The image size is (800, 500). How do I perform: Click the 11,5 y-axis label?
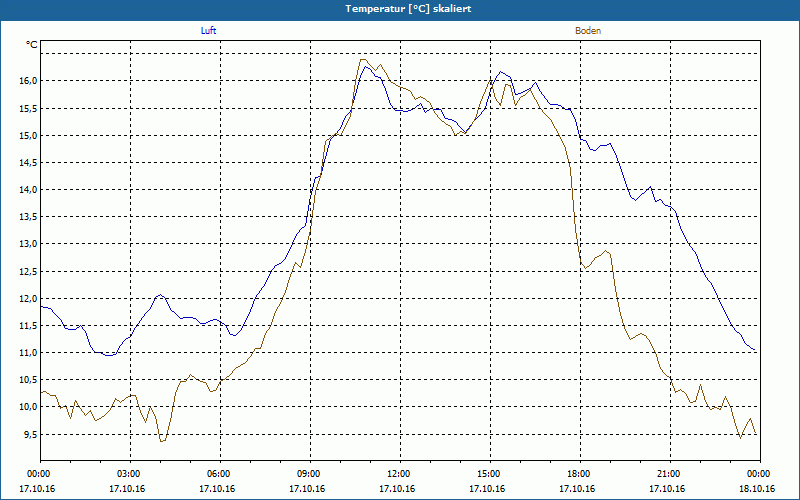click(29, 326)
